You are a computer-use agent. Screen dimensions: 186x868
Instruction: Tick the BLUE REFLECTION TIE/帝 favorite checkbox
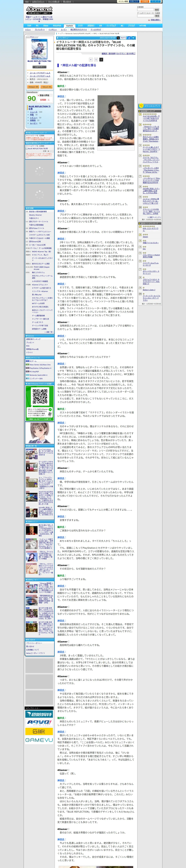[27, 148]
